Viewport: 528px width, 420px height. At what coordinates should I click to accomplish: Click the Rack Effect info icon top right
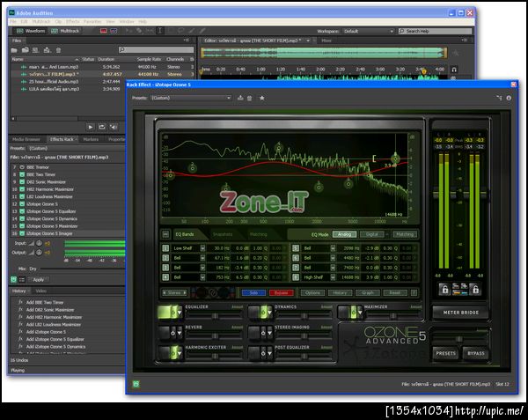509,98
